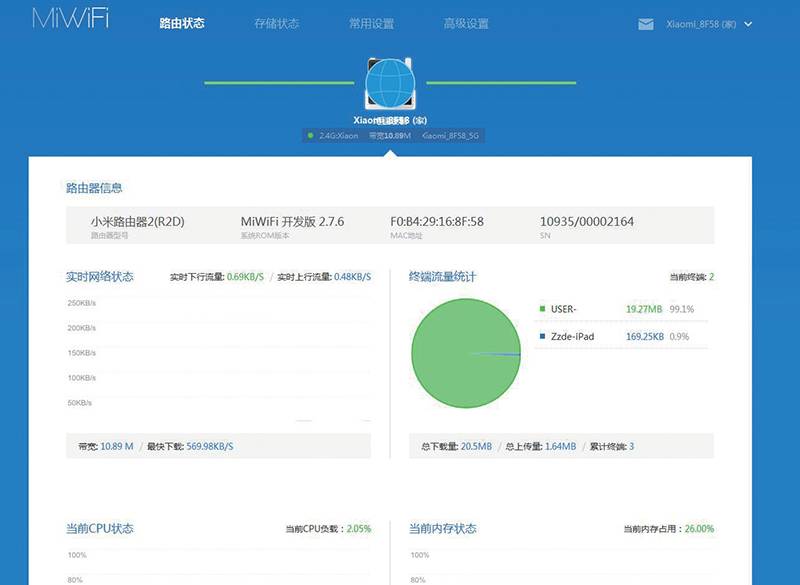Click the 0.69KB/S downlink value
The height and width of the screenshot is (585, 800).
245,277
